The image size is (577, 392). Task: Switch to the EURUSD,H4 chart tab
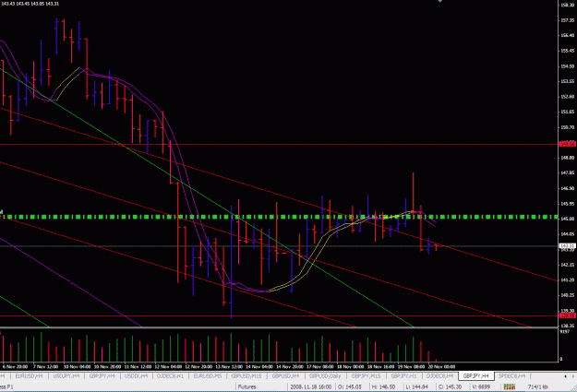(29, 376)
